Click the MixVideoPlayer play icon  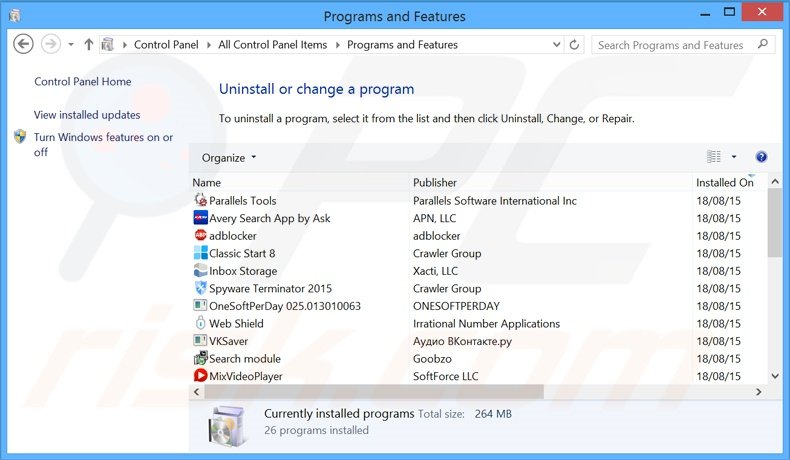coord(201,376)
